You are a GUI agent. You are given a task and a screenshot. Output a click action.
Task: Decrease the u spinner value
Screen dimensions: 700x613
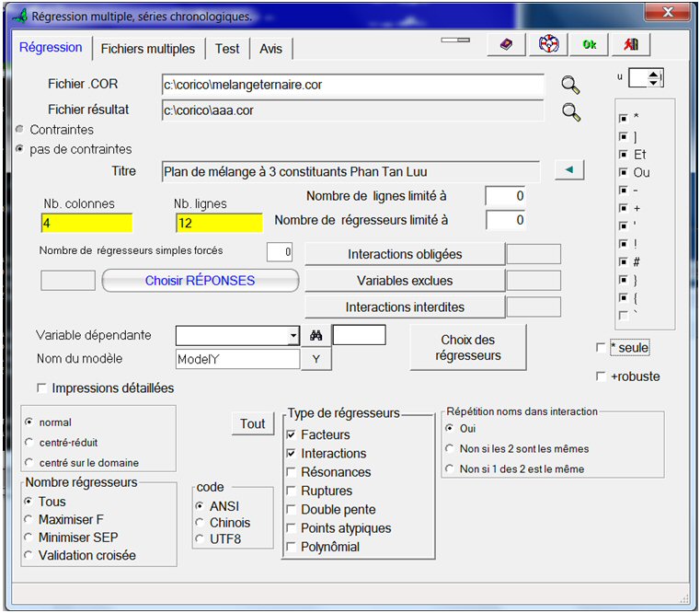coord(654,84)
